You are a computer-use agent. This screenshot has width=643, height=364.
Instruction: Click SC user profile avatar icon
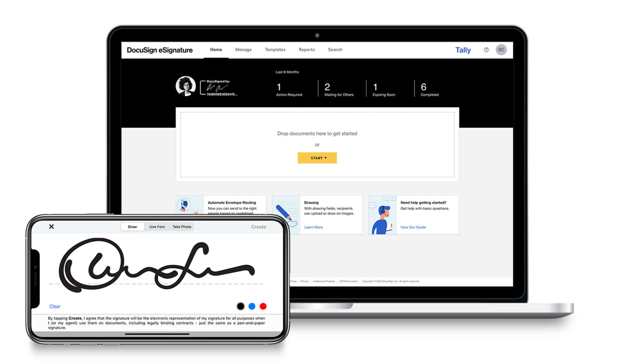501,49
